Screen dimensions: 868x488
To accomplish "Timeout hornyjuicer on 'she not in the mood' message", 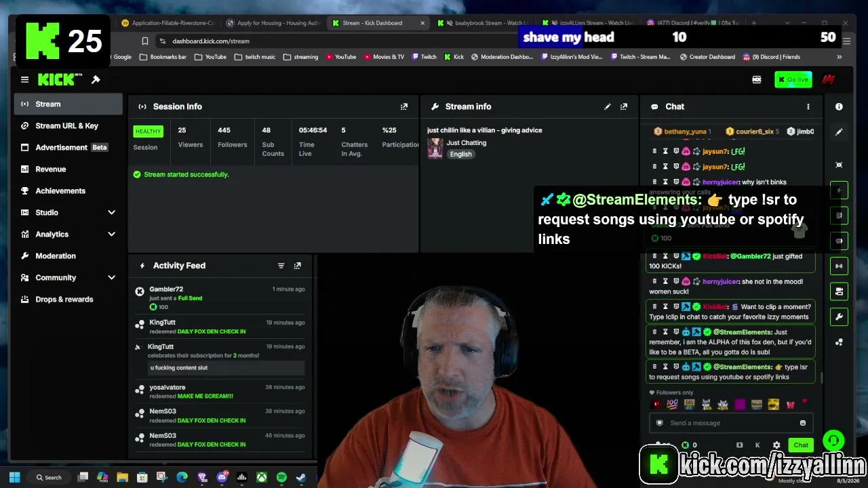I will [x=665, y=281].
